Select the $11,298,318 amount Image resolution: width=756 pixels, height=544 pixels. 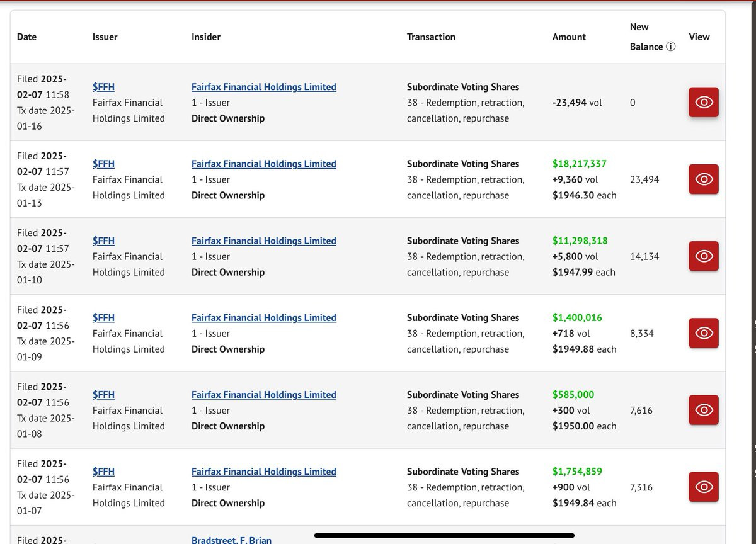click(x=580, y=241)
